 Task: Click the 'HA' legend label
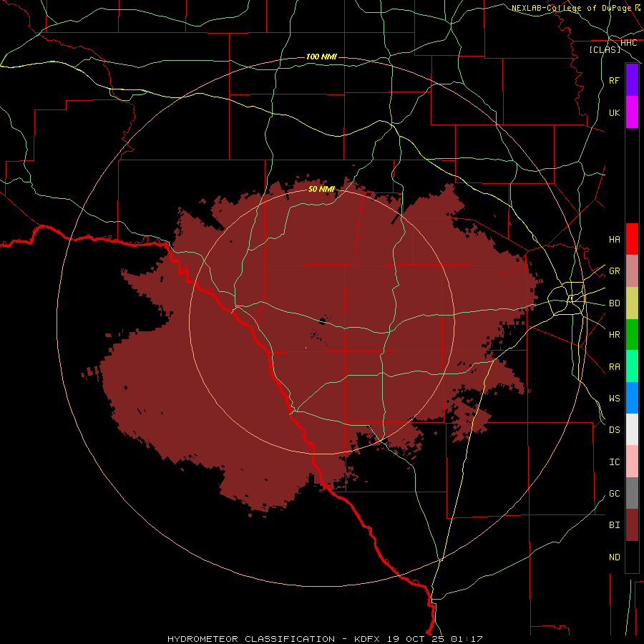615,240
